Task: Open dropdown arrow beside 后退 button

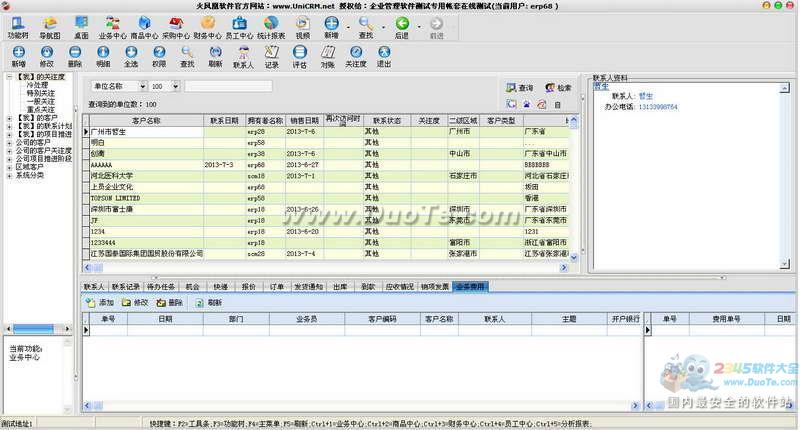Action: coord(419,27)
